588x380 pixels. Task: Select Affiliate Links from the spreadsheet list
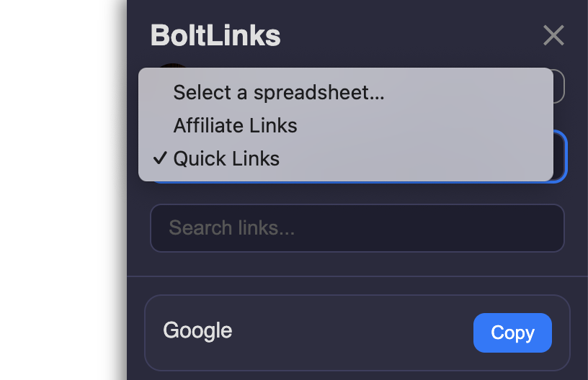[x=346, y=125]
